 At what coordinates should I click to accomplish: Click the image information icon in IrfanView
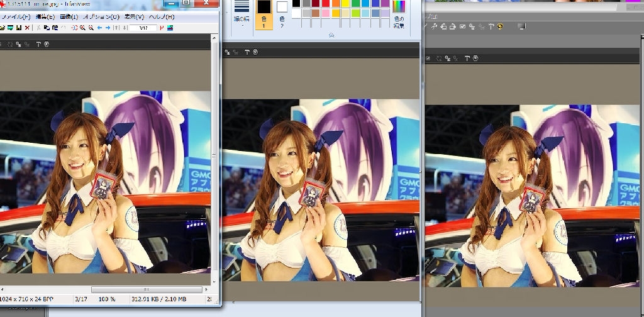(x=74, y=28)
